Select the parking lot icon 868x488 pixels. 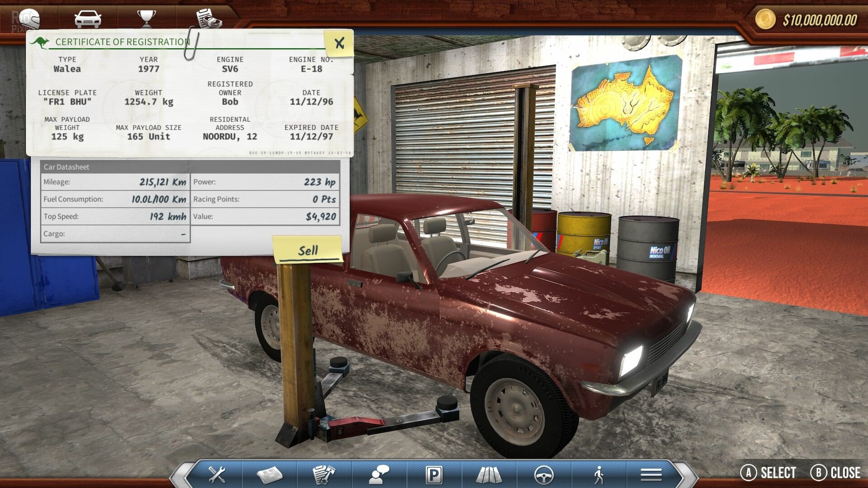click(x=434, y=474)
